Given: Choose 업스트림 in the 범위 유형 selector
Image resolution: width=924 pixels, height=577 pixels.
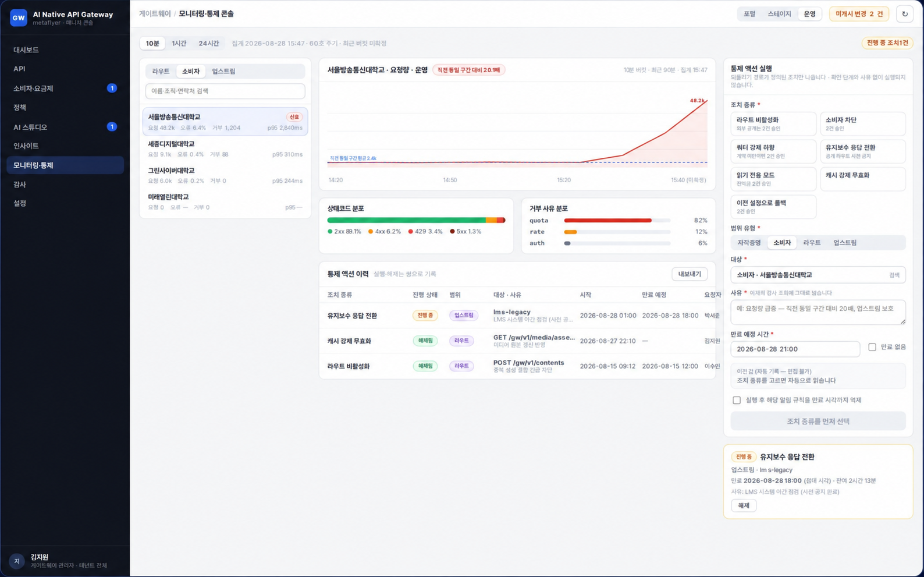Looking at the screenshot, I should click(x=845, y=243).
